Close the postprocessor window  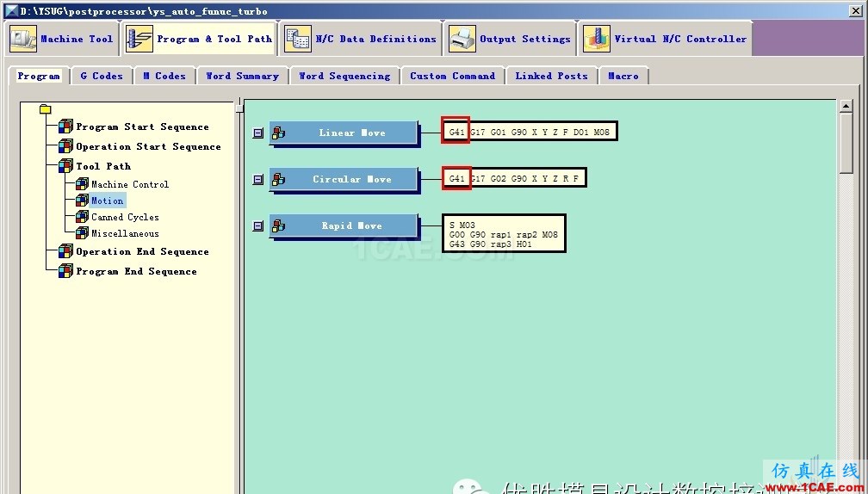pos(855,10)
